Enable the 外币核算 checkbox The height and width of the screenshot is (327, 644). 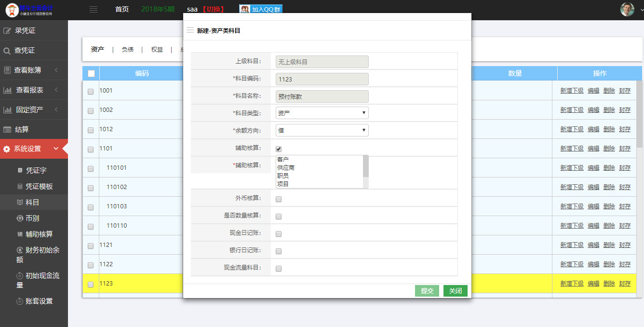(x=279, y=199)
